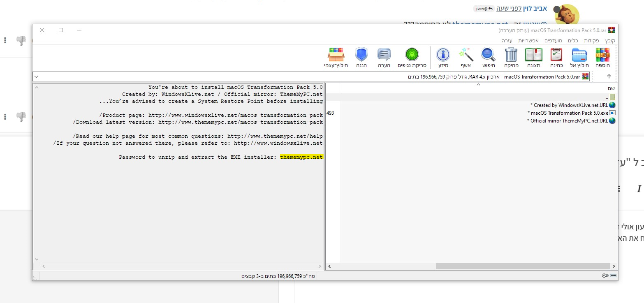This screenshot has width=644, height=303.
Task: Click comment pane horizontal scroll right arrow
Action: point(320,266)
